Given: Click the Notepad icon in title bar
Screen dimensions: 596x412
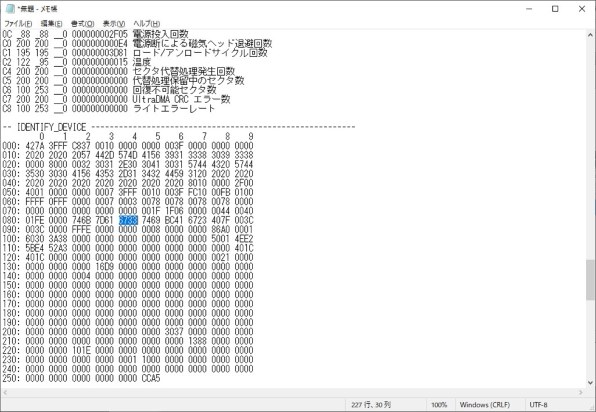Looking at the screenshot, I should pyautogui.click(x=10, y=9).
